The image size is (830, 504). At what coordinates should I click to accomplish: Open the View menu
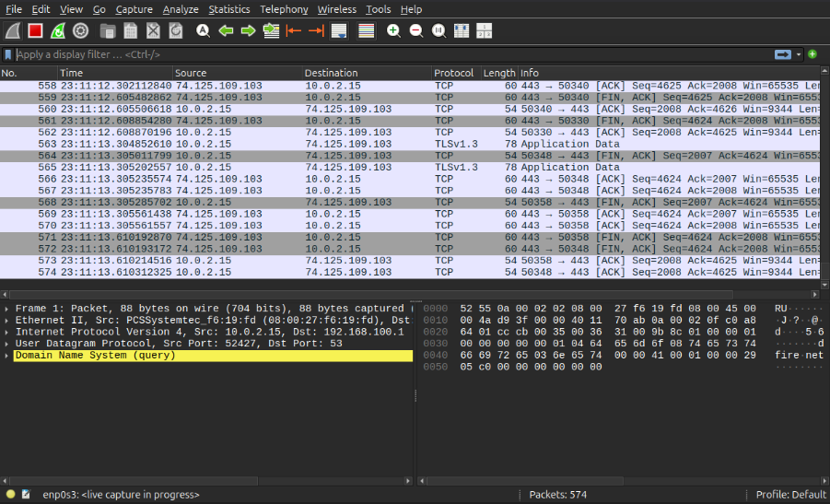(71, 9)
